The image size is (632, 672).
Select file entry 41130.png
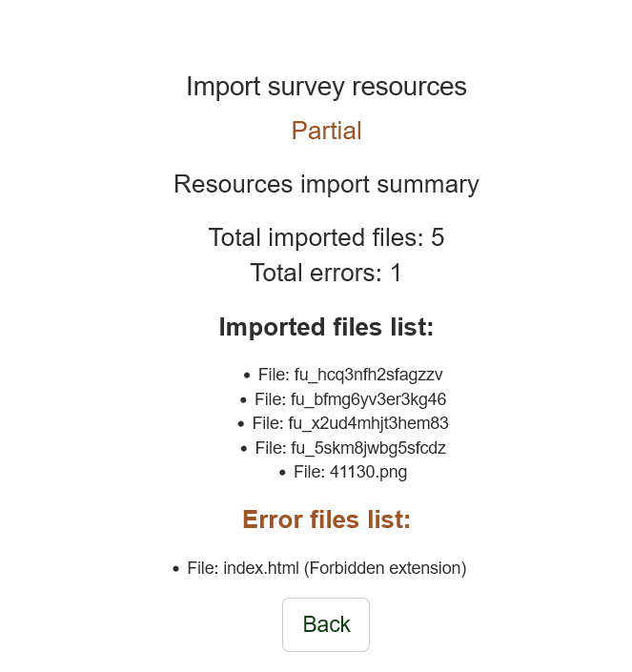pyautogui.click(x=350, y=472)
